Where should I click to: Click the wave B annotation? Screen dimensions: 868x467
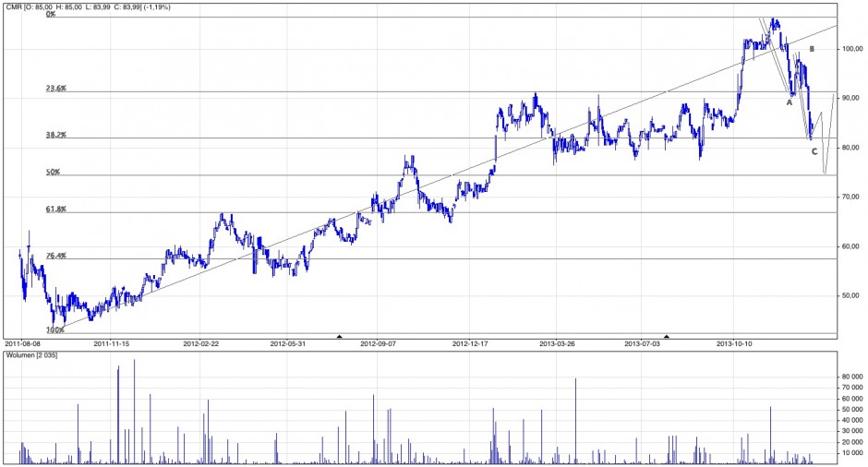812,49
